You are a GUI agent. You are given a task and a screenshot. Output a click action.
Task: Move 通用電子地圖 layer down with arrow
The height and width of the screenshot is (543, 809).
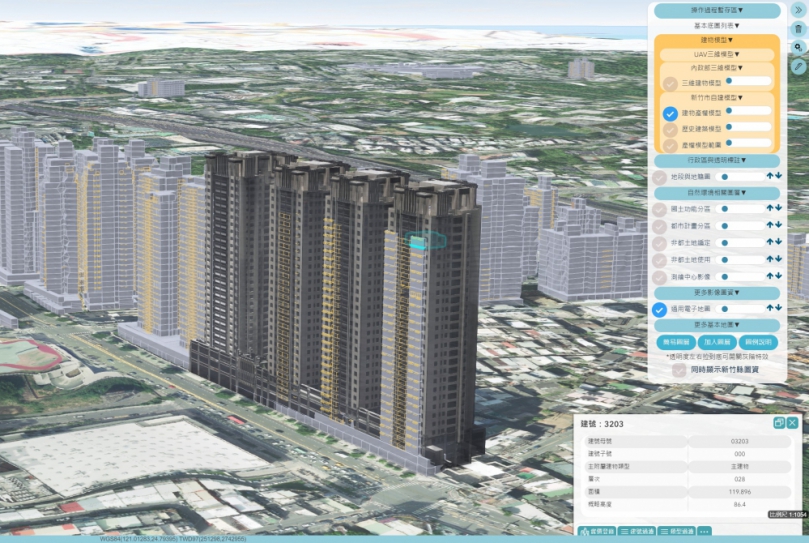778,310
